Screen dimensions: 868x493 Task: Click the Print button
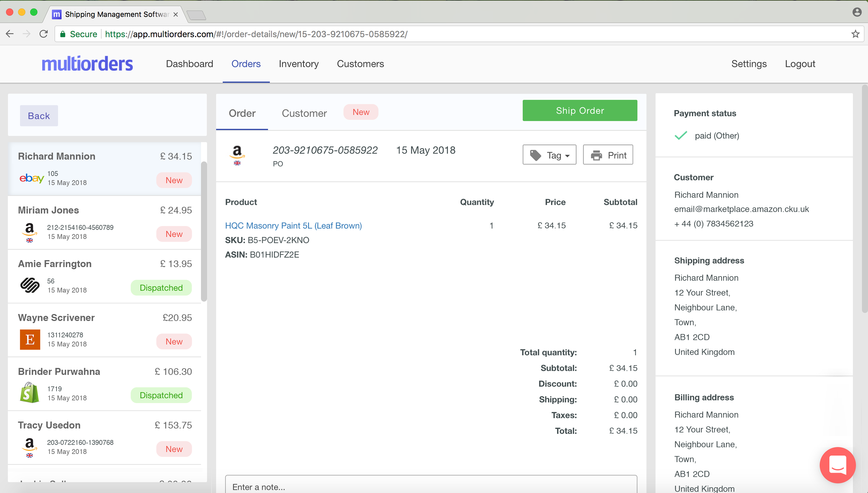coord(608,155)
